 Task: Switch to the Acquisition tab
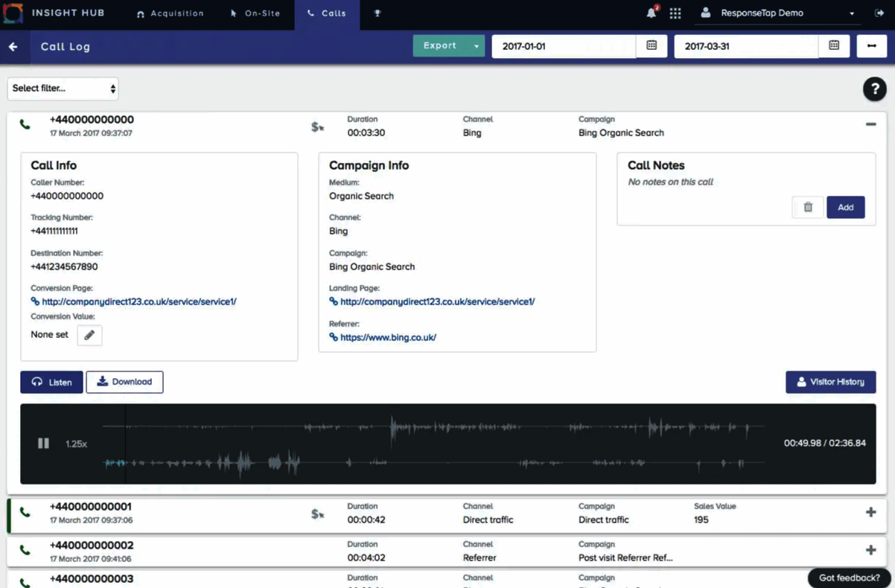tap(171, 13)
